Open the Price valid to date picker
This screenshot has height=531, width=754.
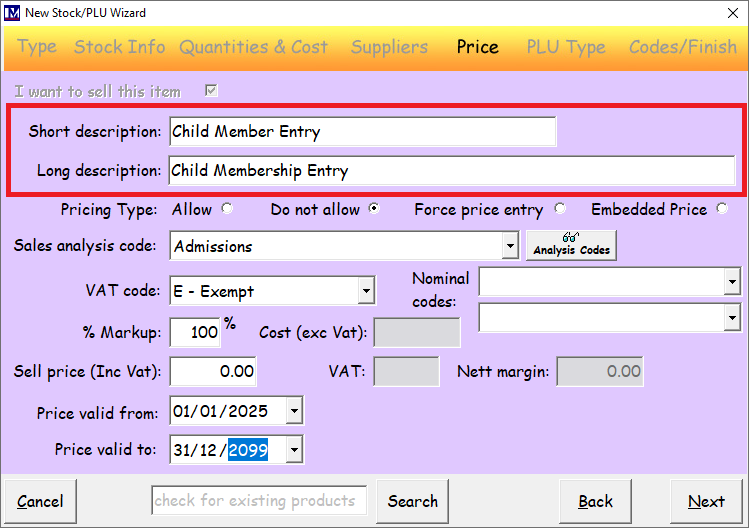pos(294,450)
